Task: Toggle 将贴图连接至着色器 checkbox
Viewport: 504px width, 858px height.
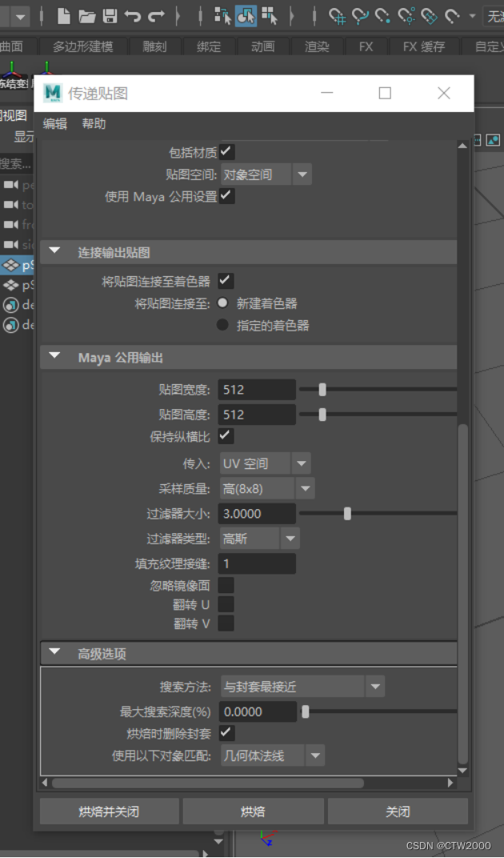Action: [x=226, y=281]
